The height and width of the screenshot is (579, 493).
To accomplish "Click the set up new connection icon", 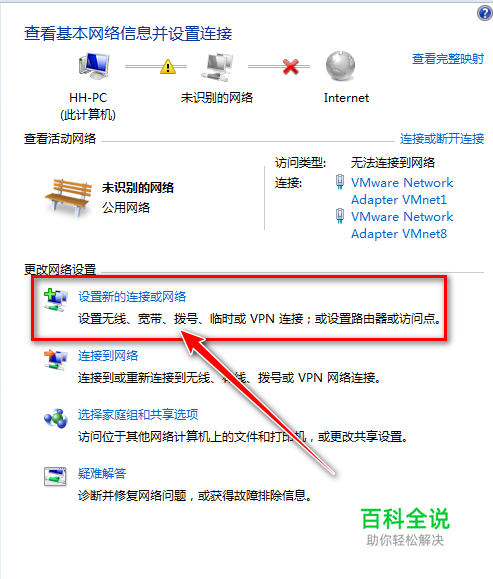I will (55, 300).
